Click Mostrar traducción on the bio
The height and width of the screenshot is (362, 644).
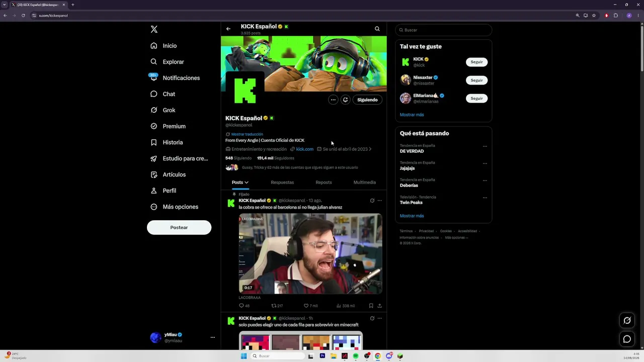tap(247, 134)
